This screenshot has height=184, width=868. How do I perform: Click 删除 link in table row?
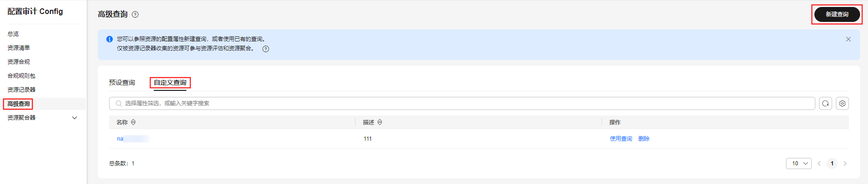coord(644,139)
